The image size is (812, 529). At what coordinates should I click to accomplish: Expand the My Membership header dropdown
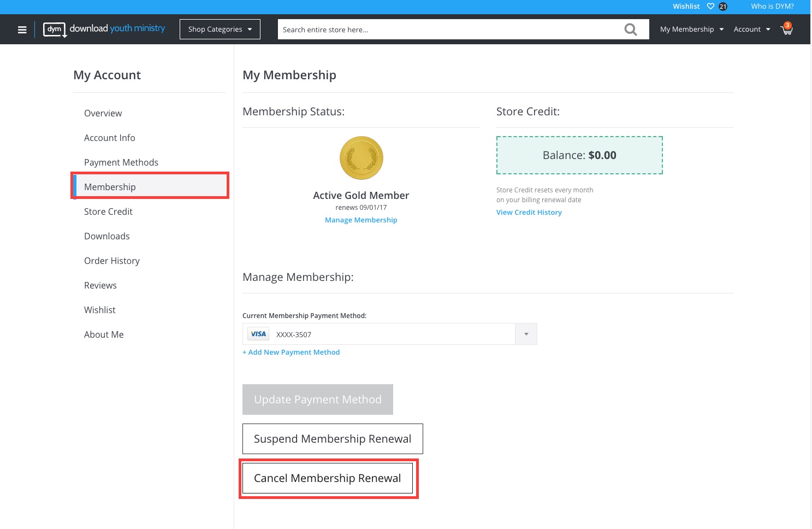[x=692, y=30]
